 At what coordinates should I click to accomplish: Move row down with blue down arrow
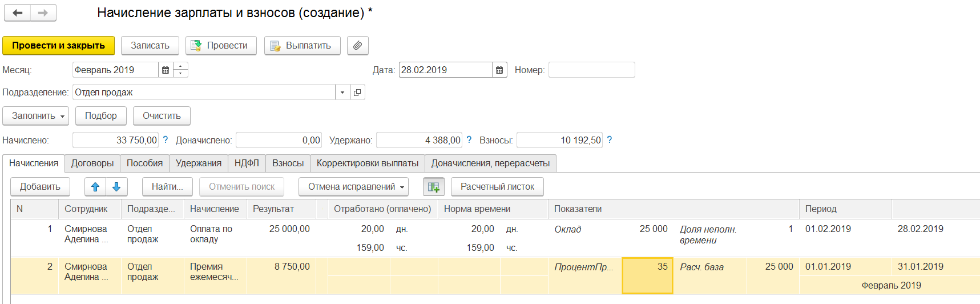(116, 187)
